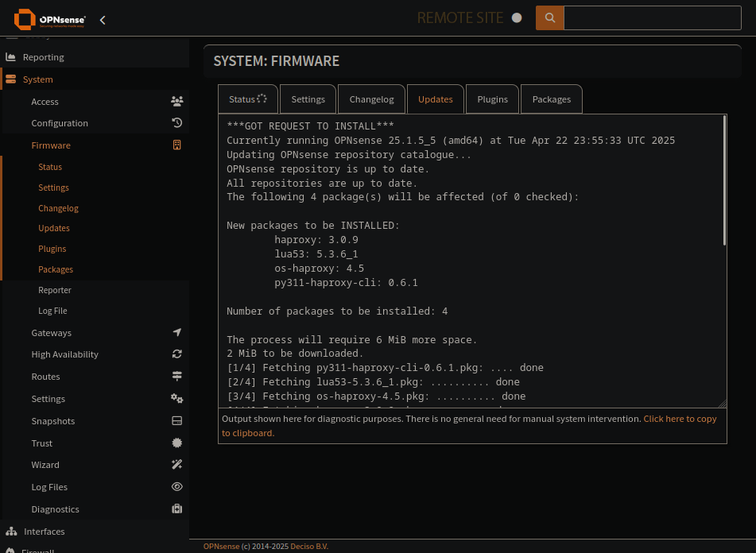
Task: Click the output console scrollbar thumb
Action: click(x=724, y=180)
